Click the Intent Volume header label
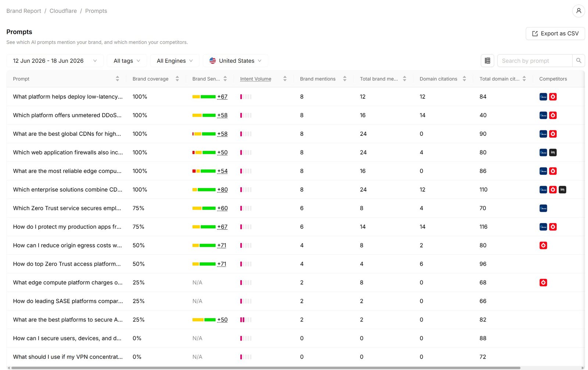Image resolution: width=588 pixels, height=370 pixels. coord(256,79)
